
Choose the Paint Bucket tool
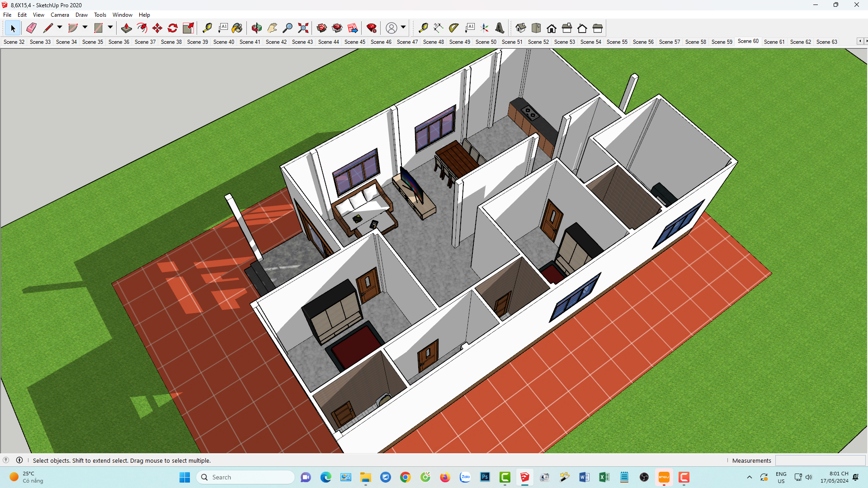[237, 28]
